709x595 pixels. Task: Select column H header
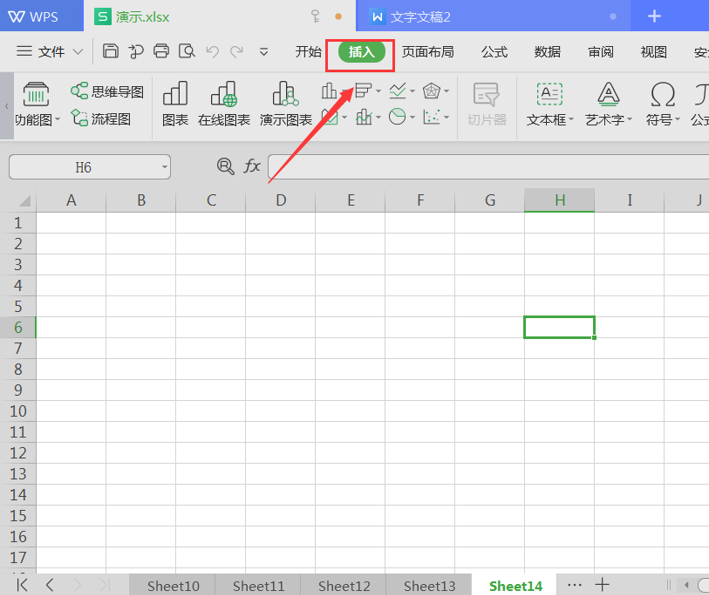(559, 200)
